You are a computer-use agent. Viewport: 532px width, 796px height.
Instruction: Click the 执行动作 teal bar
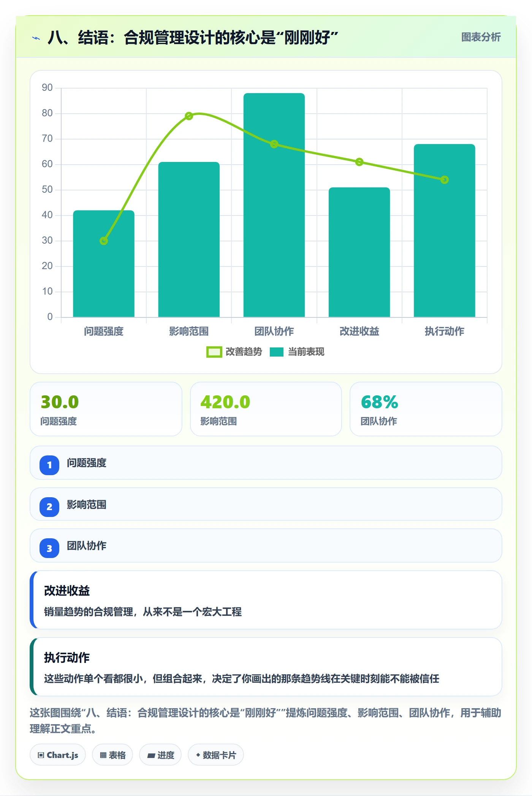tap(444, 230)
